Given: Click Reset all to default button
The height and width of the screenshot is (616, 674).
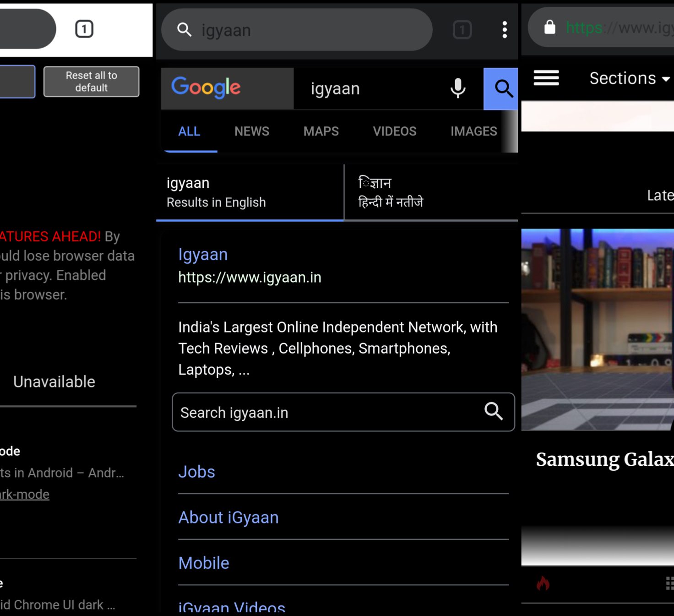Looking at the screenshot, I should [91, 82].
